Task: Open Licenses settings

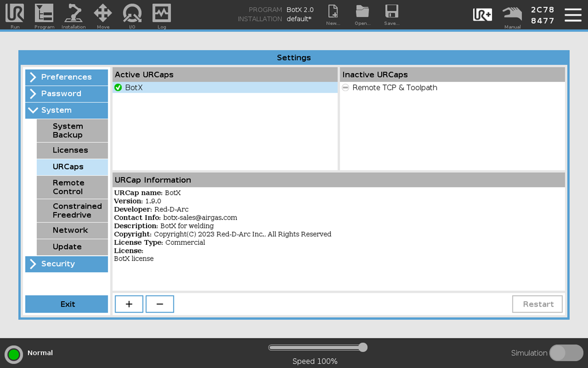Action: click(x=72, y=151)
